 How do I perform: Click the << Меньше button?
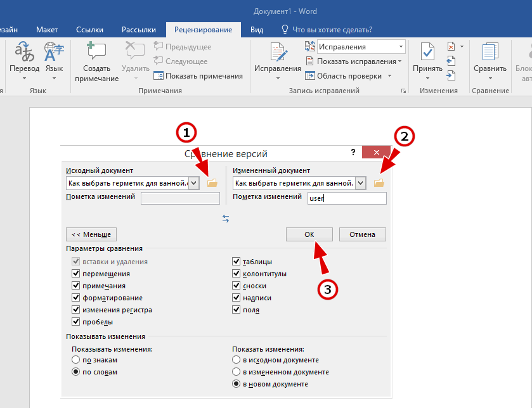click(91, 234)
